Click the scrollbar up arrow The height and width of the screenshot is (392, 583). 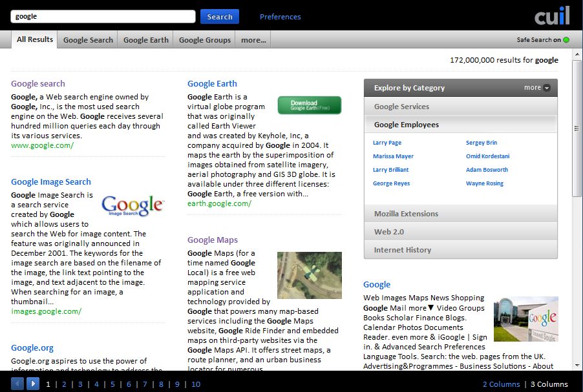click(577, 54)
